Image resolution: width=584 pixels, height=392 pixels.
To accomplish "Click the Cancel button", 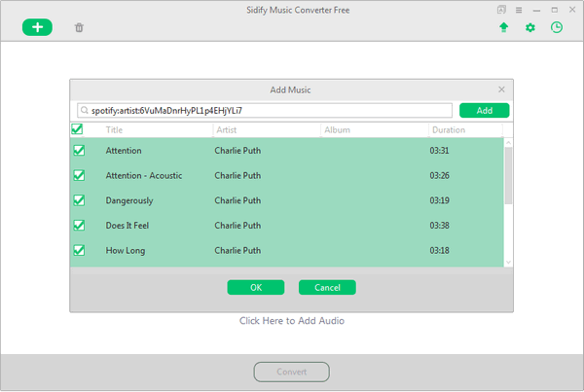I will click(327, 287).
